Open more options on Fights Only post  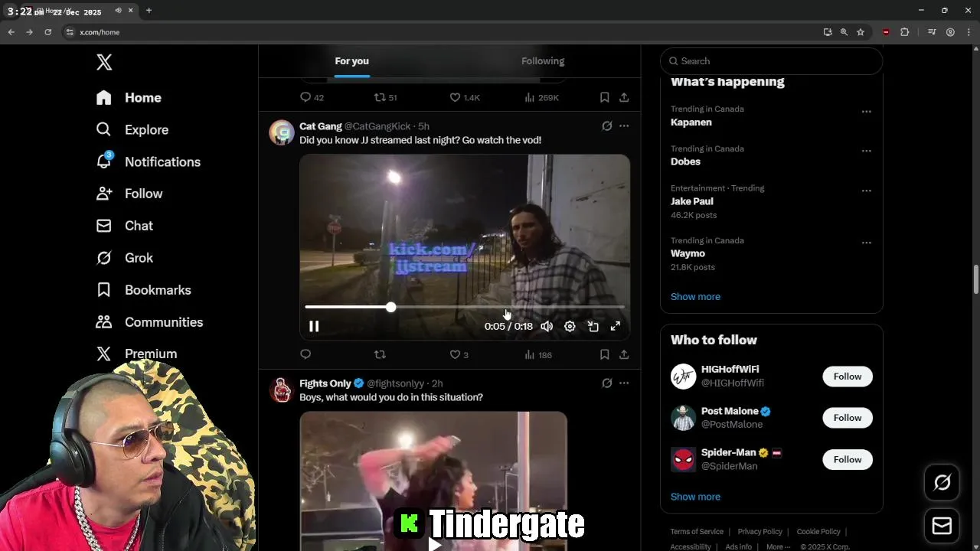pyautogui.click(x=624, y=383)
